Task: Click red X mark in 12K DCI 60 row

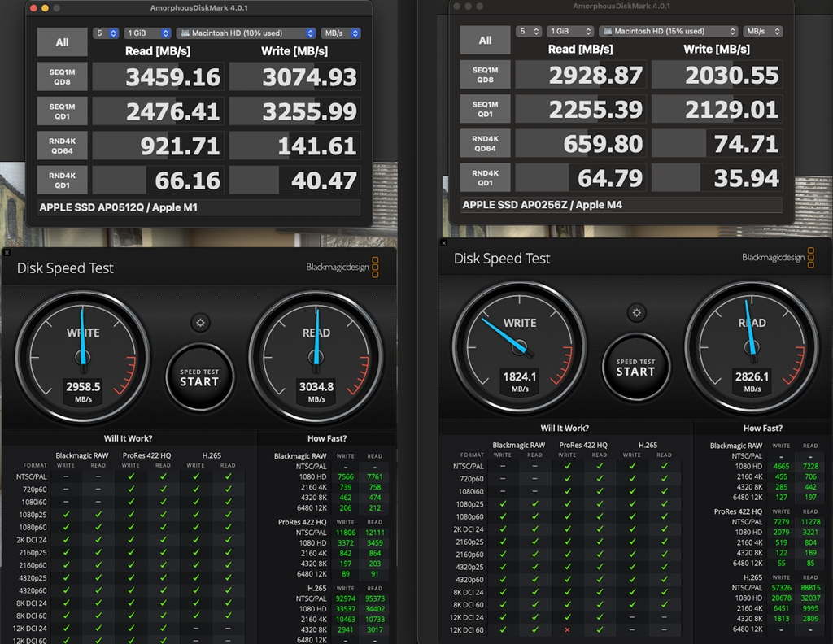Action: coord(567,630)
